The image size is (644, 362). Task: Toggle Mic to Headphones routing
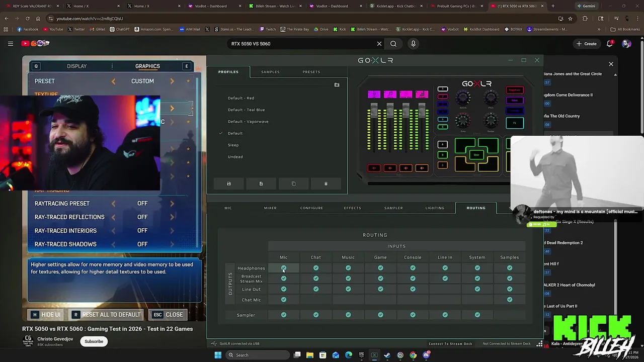[x=284, y=268]
